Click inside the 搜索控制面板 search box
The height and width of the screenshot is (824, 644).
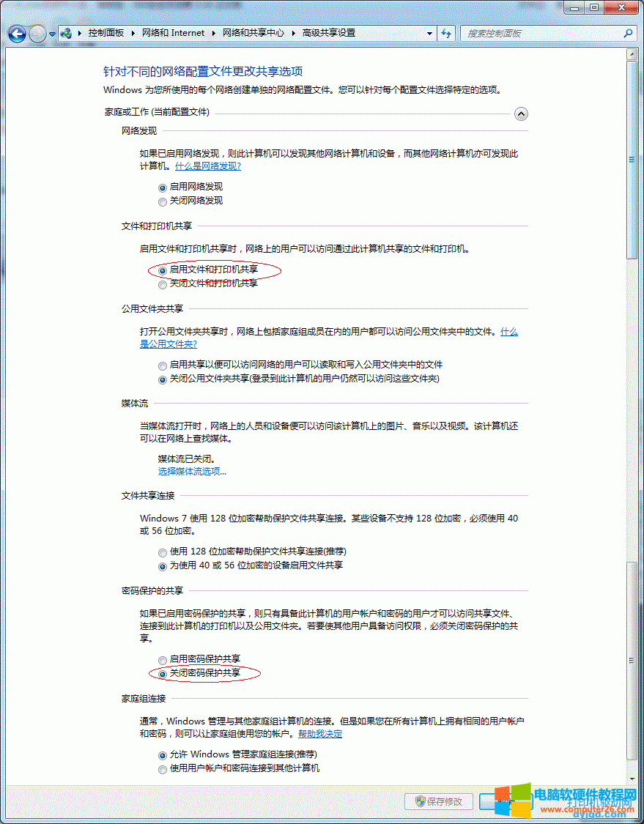[x=535, y=34]
